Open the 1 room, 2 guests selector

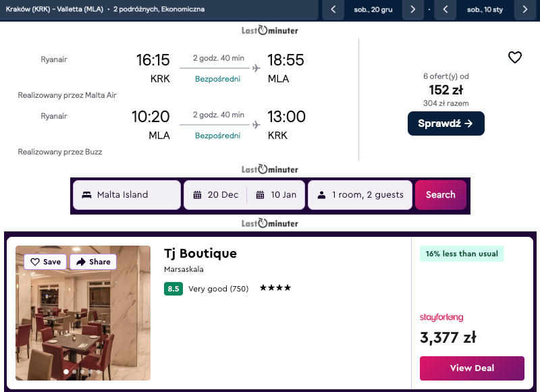click(360, 195)
